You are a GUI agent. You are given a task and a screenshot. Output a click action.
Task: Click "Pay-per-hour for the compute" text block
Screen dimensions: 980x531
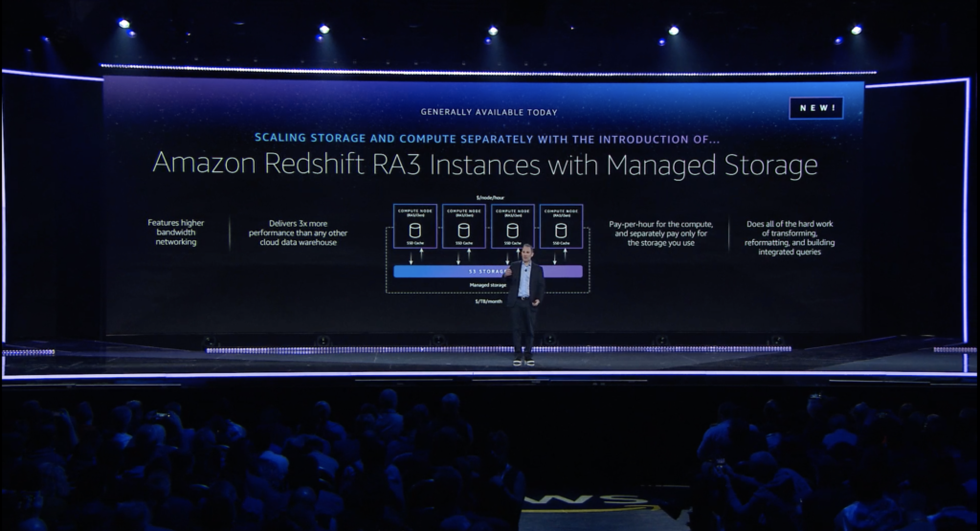[660, 233]
